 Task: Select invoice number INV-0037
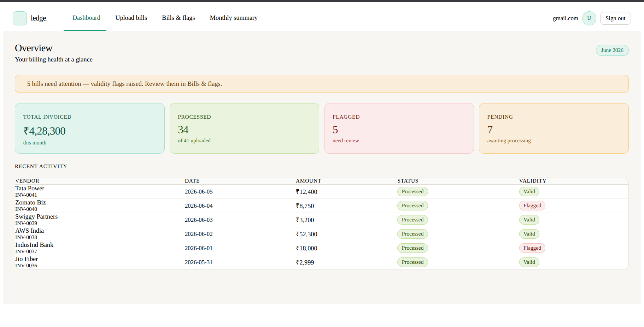(x=26, y=251)
